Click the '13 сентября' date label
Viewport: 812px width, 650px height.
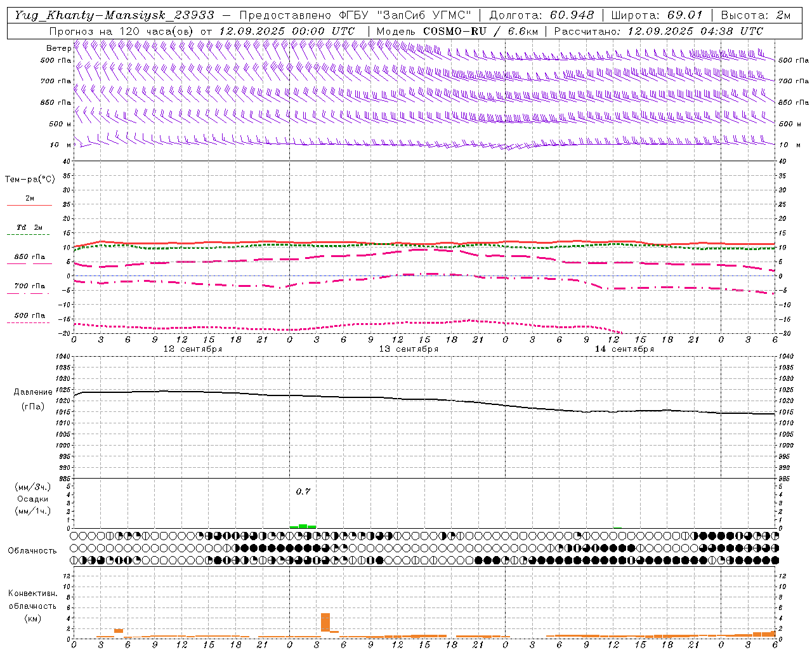click(x=409, y=348)
